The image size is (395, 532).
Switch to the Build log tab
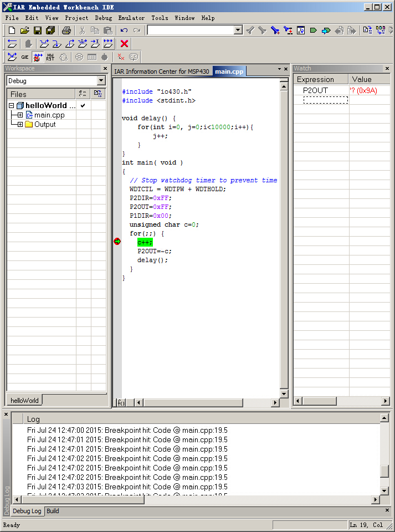click(53, 511)
